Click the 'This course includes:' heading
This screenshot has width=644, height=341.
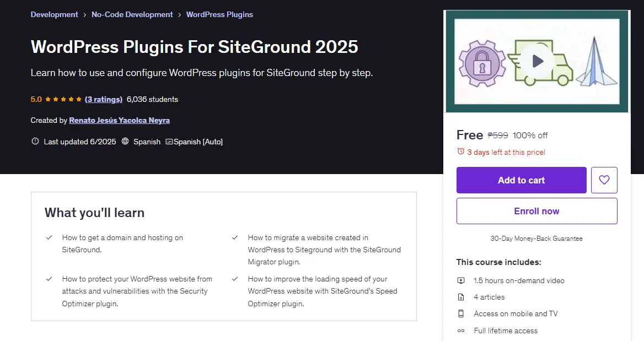(x=498, y=262)
